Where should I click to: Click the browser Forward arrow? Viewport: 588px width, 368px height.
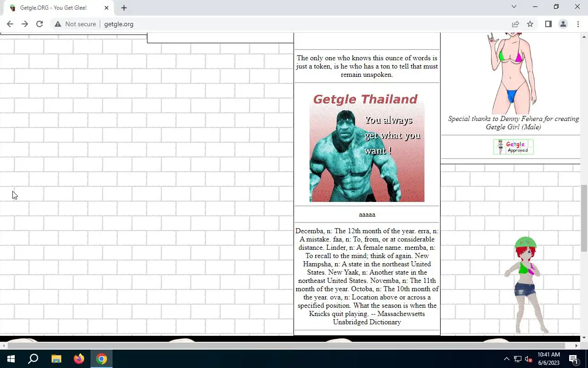click(x=25, y=24)
